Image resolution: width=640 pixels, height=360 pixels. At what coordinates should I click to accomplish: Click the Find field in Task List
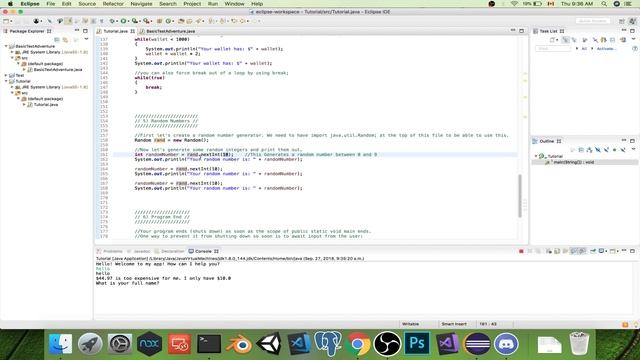pyautogui.click(x=553, y=49)
